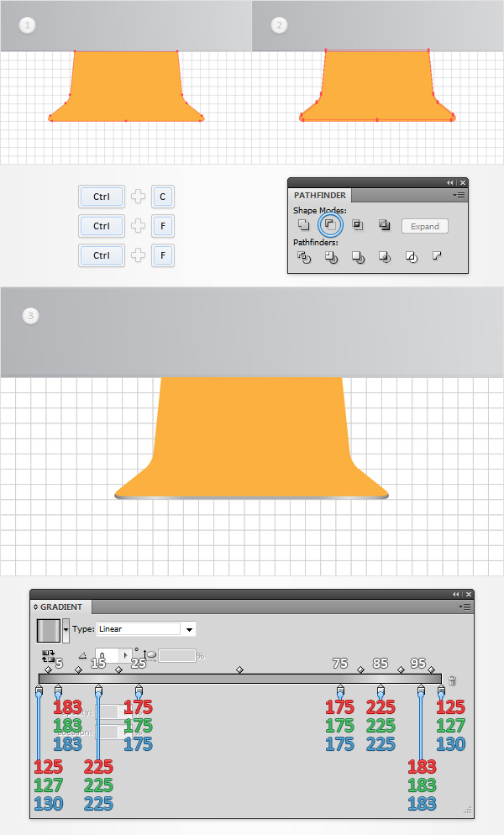
Task: Click the disabled aspect ratio field
Action: 177,655
